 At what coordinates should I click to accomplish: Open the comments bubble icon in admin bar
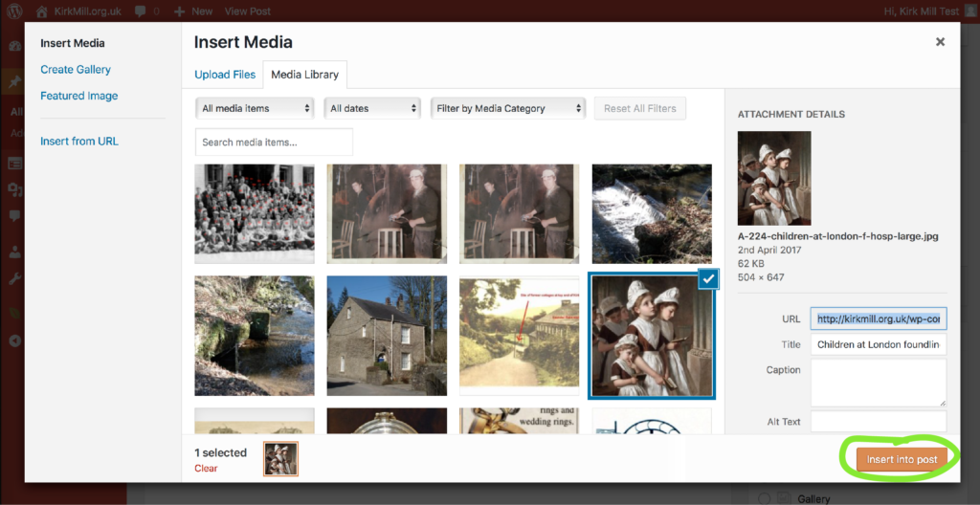(141, 11)
